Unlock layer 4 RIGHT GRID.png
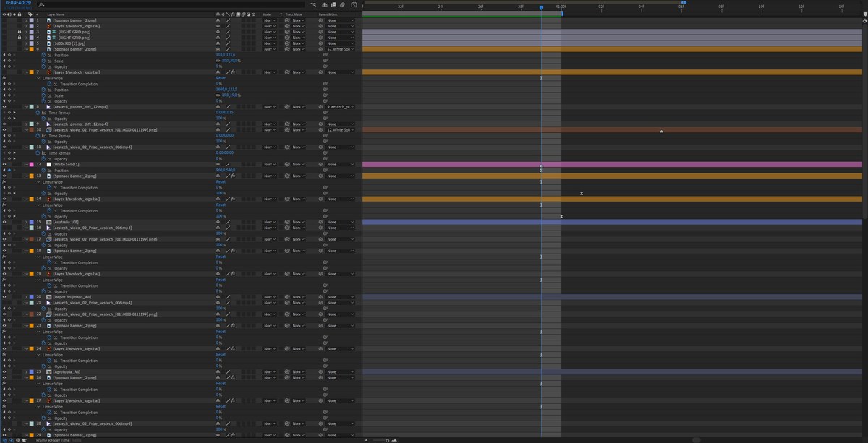Viewport: 868px width, 443px height. [x=19, y=38]
